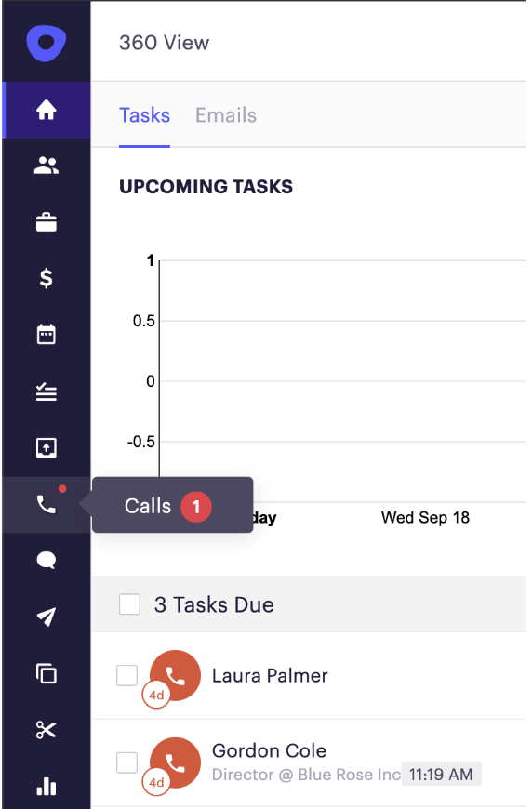532x809 pixels.
Task: Select the Home icon in sidebar
Action: 46,110
